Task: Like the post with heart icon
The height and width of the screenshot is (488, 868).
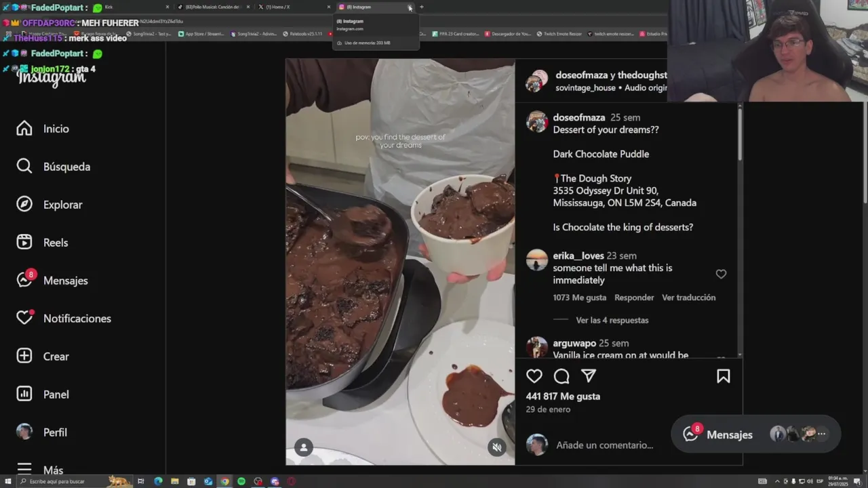Action: (534, 376)
